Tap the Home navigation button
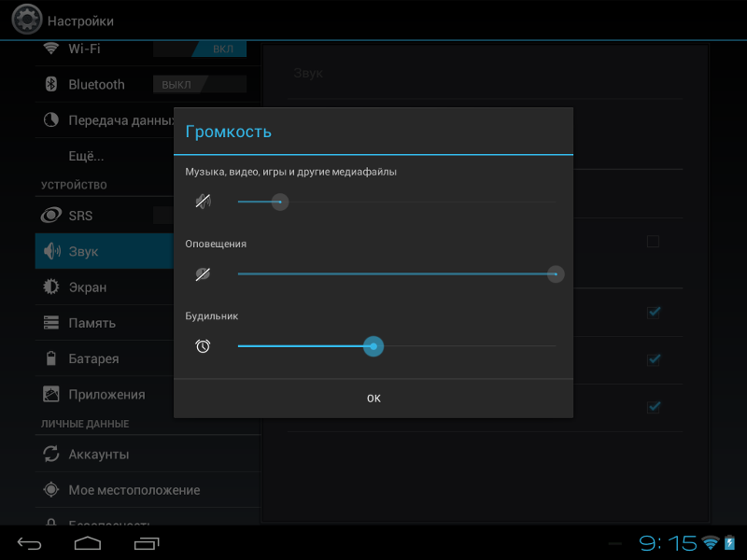Viewport: 747px width, 560px height. pos(88,543)
